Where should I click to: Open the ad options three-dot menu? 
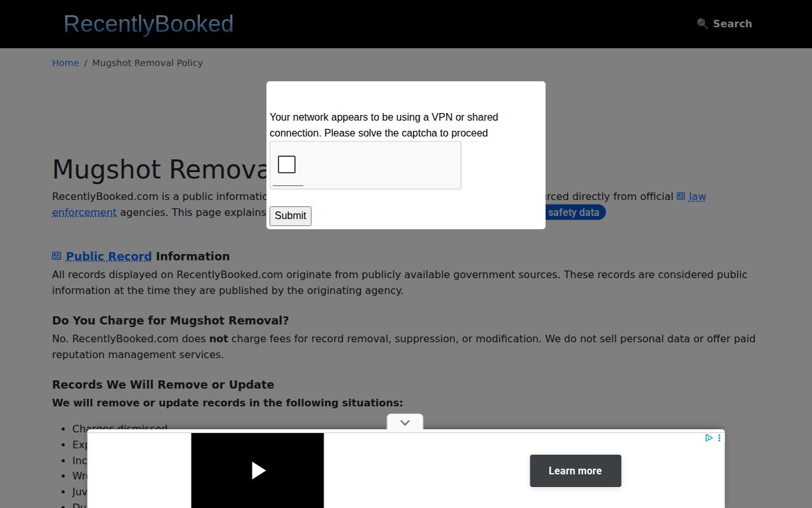point(719,438)
